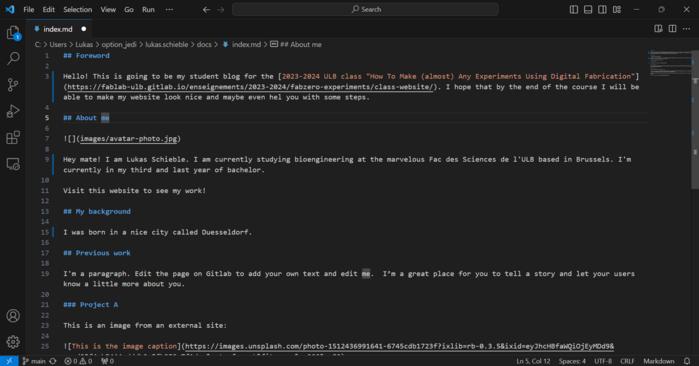Open the notifications bell
The image size is (699, 366).
tap(687, 361)
